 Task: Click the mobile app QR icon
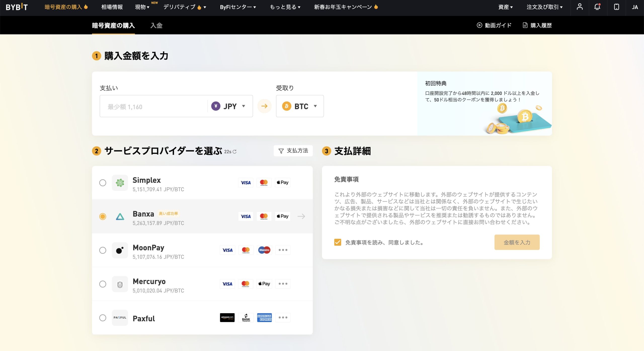coord(616,7)
